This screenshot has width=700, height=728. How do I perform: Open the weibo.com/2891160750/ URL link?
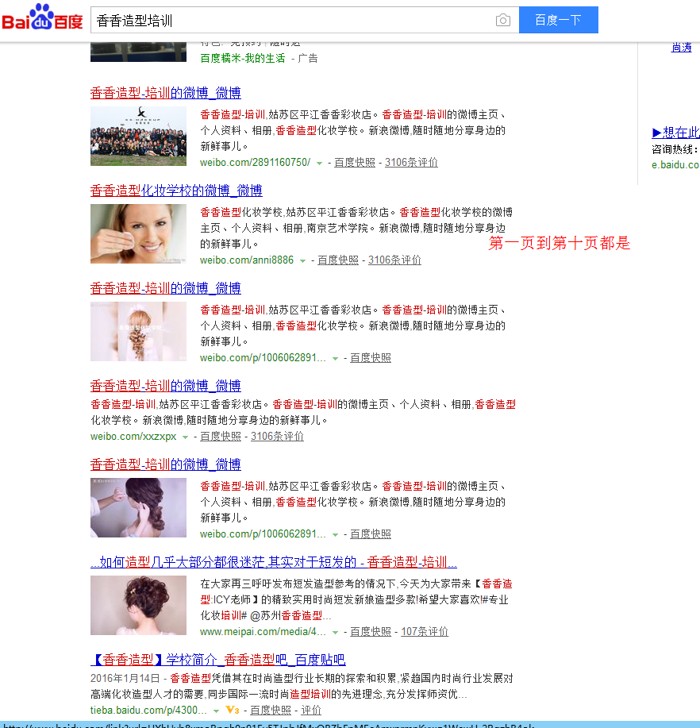pos(255,163)
